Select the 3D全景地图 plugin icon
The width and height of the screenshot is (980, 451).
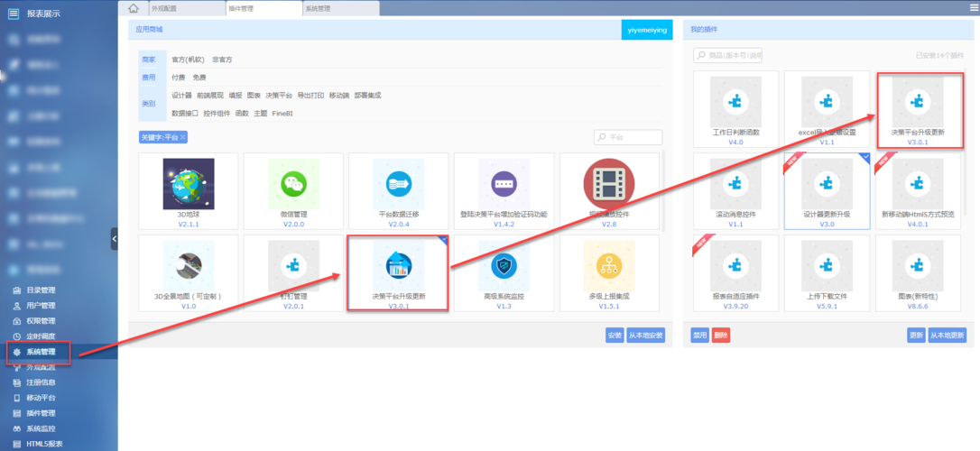(x=188, y=265)
